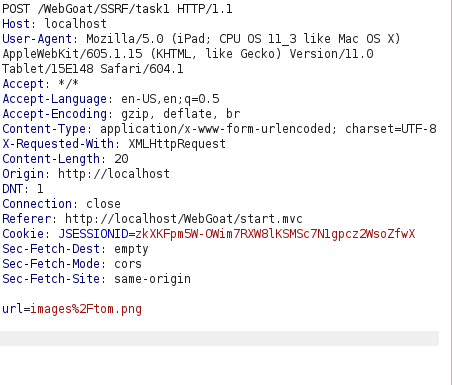Click the User-Agent header name
The height and width of the screenshot is (385, 452).
click(37, 39)
